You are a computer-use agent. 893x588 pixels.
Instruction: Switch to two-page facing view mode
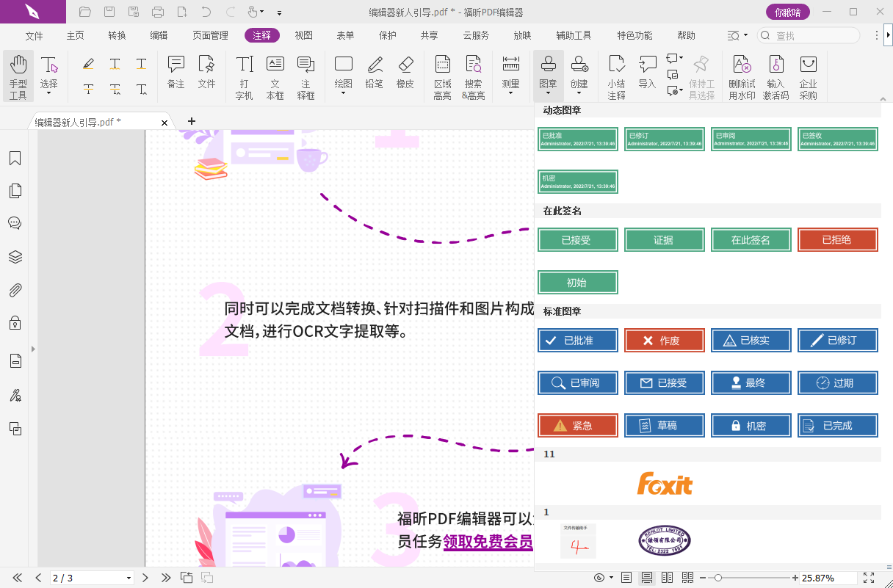click(667, 578)
